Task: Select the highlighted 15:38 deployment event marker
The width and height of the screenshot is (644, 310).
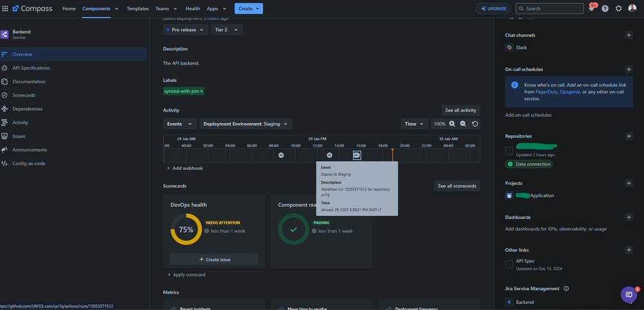Action: coord(357,155)
